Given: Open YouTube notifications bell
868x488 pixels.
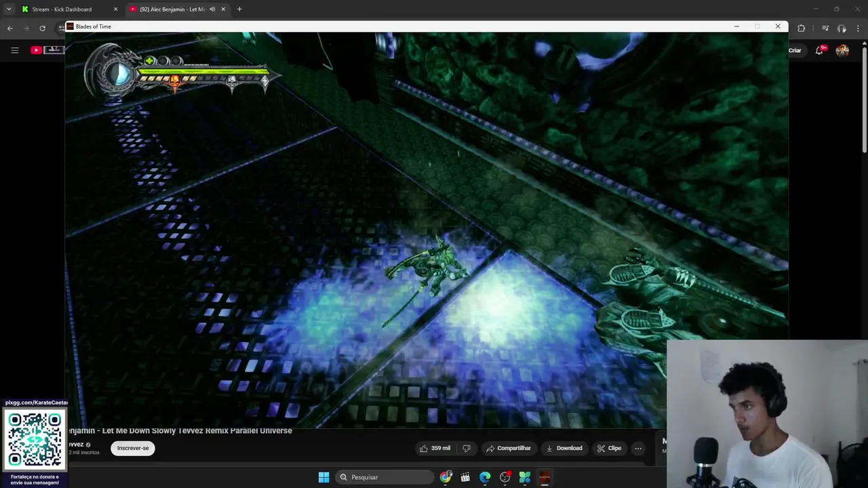Looking at the screenshot, I should pyautogui.click(x=820, y=50).
